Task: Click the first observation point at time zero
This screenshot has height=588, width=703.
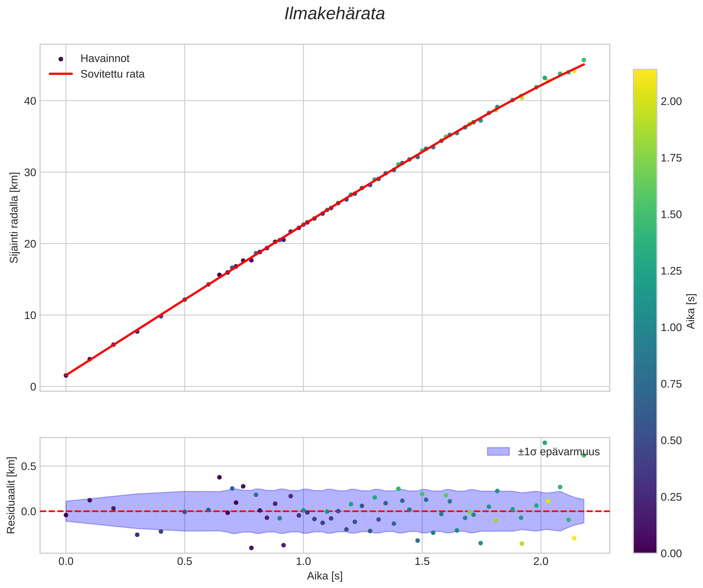Action: point(66,375)
